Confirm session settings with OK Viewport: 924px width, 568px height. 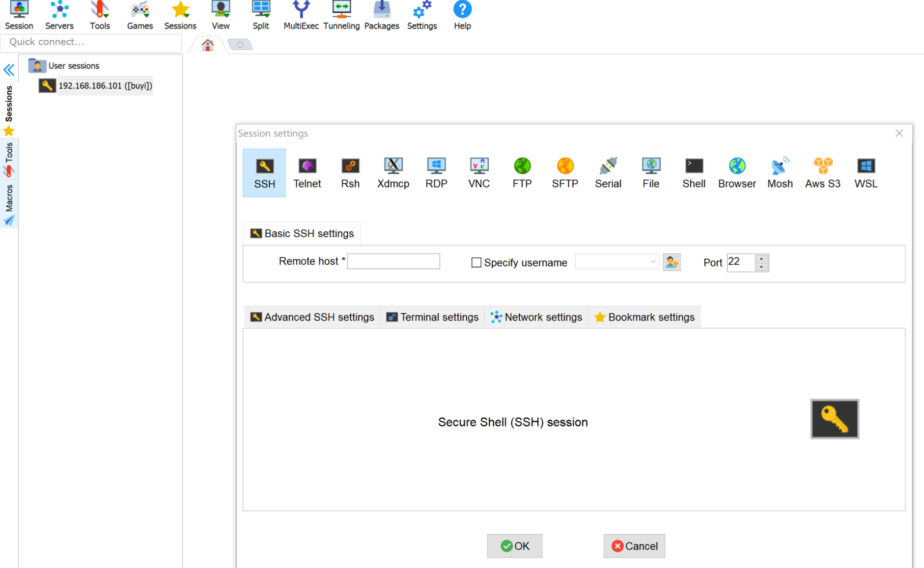click(x=514, y=546)
